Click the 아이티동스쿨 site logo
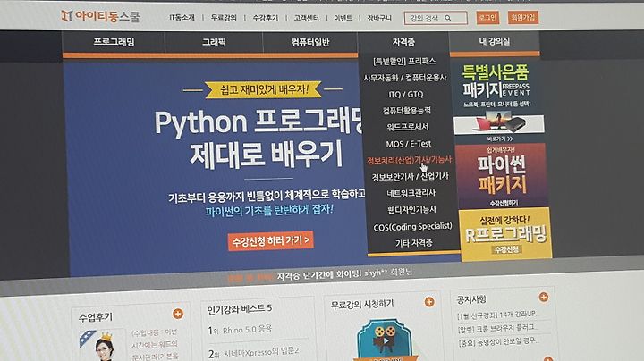The width and height of the screenshot is (644, 361). [x=100, y=16]
